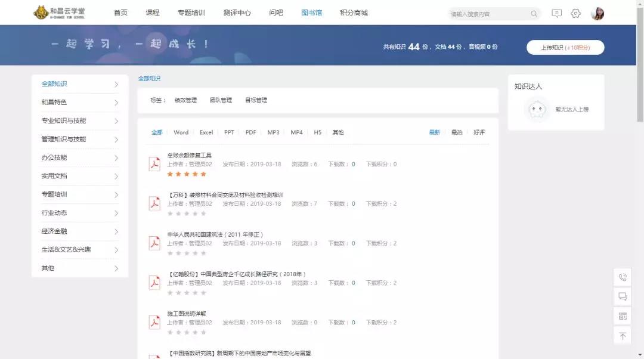Viewport: 644px width, 359px height.
Task: Click PDF icon for 总账余额修复工具
Action: tap(154, 164)
